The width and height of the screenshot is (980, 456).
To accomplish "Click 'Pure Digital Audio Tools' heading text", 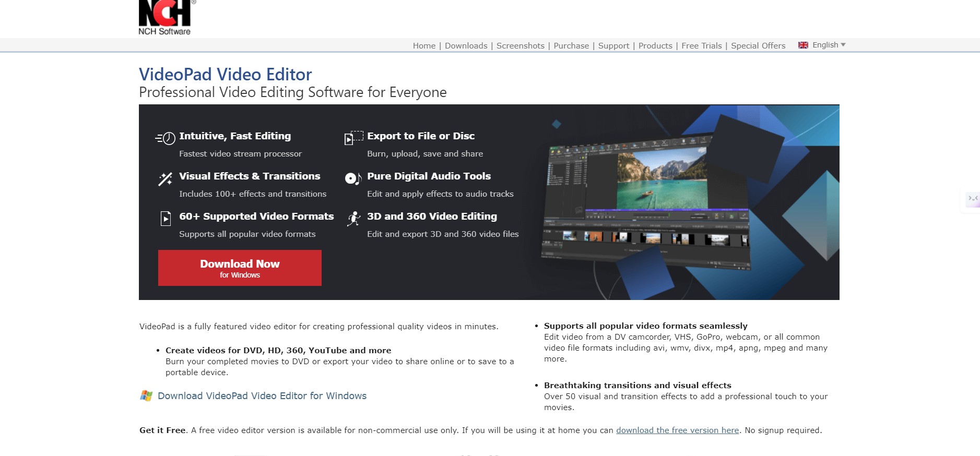I will pos(429,176).
